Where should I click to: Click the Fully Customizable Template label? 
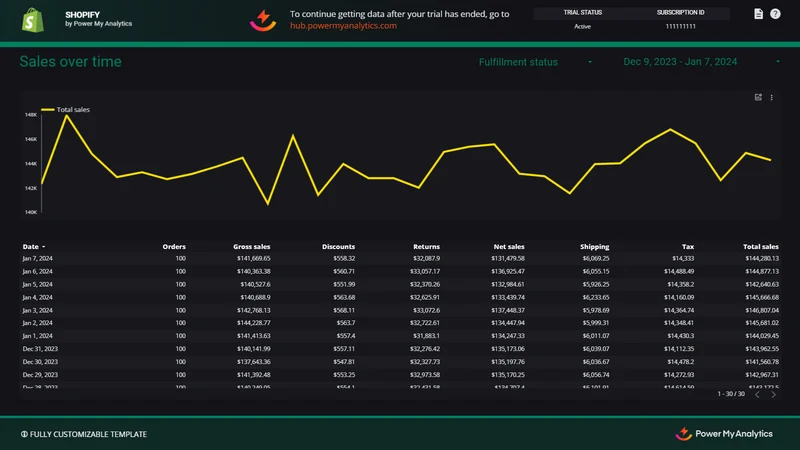tap(88, 434)
